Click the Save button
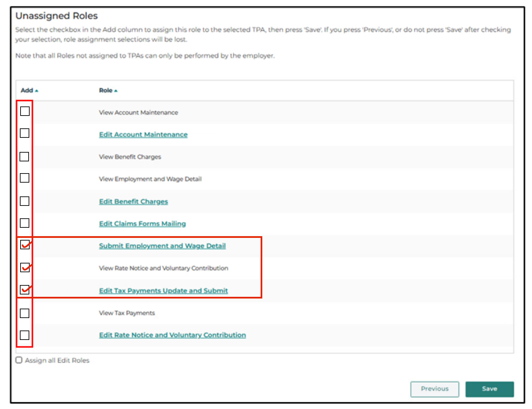 pyautogui.click(x=489, y=389)
